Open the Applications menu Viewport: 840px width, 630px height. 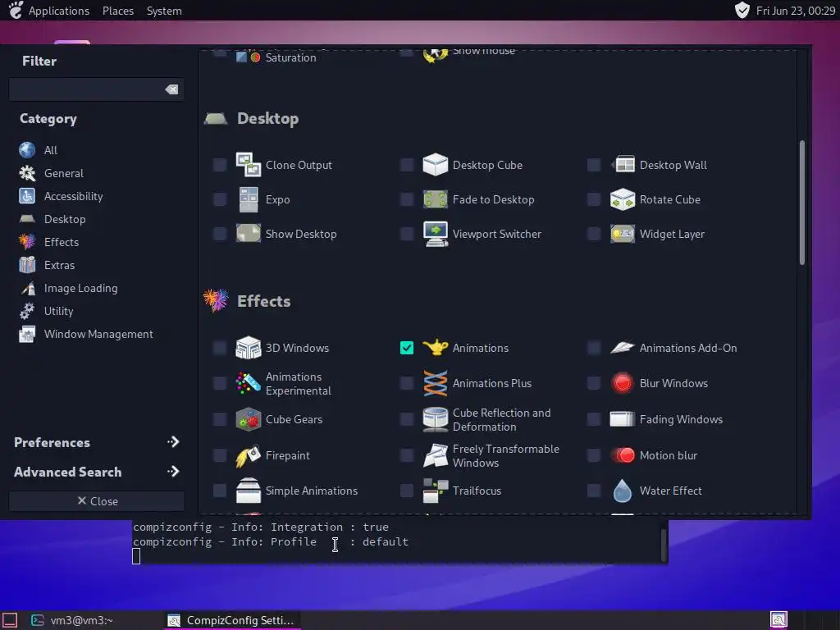tap(58, 11)
